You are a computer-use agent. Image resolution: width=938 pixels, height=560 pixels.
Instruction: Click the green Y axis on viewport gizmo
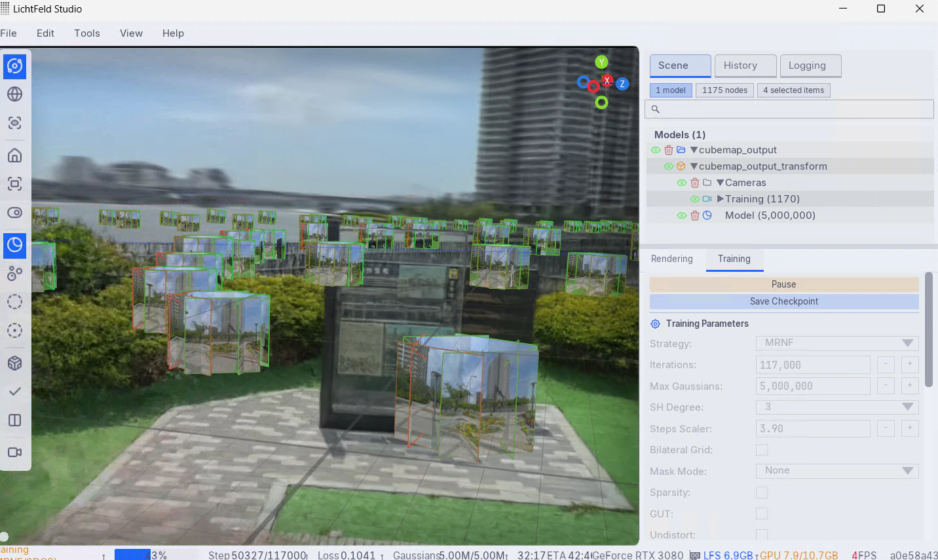click(601, 62)
